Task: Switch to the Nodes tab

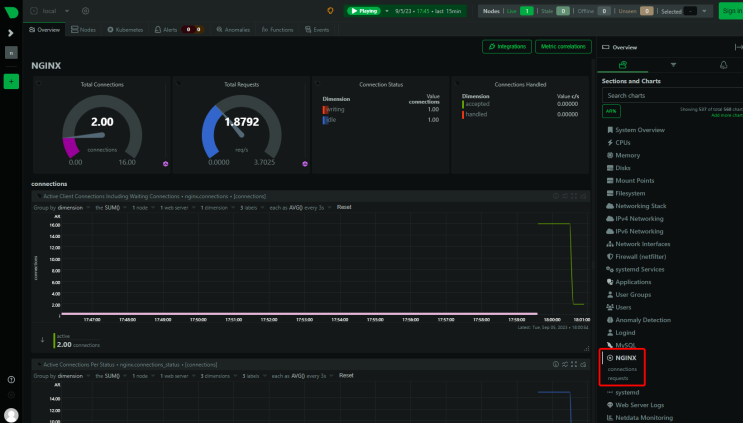Action: tap(83, 29)
